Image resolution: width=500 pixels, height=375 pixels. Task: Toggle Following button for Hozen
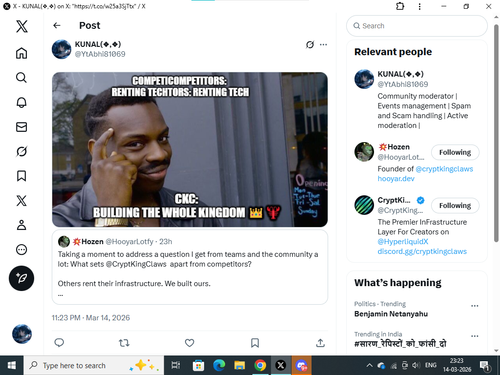(x=455, y=152)
